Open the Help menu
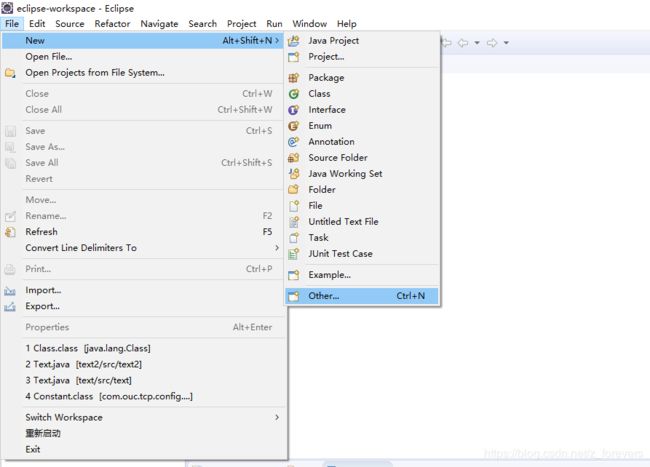Viewport: 650px width, 467px height. (x=347, y=24)
